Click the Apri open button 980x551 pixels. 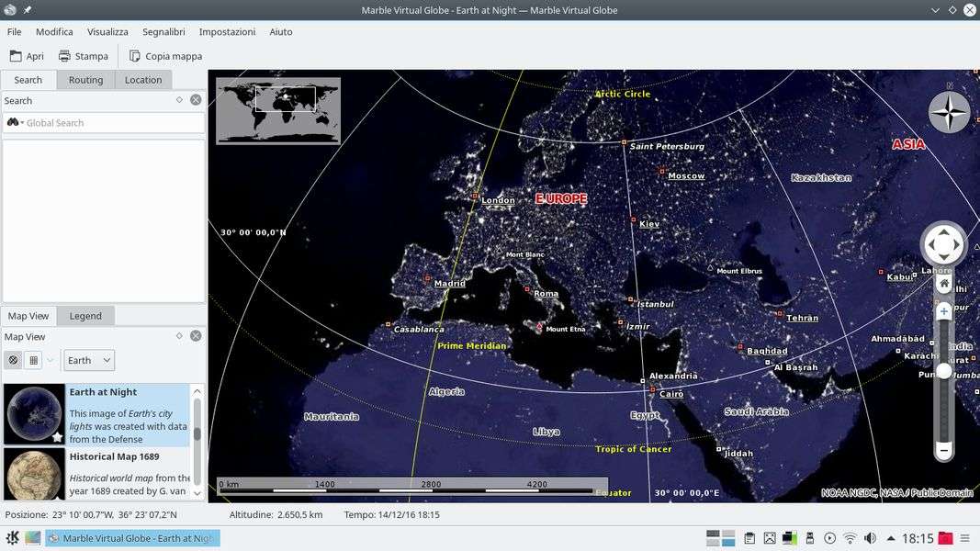coord(27,56)
